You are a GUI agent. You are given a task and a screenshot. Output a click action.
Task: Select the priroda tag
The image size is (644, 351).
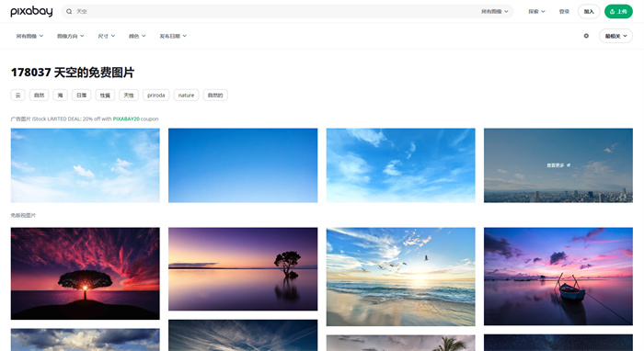click(x=156, y=96)
